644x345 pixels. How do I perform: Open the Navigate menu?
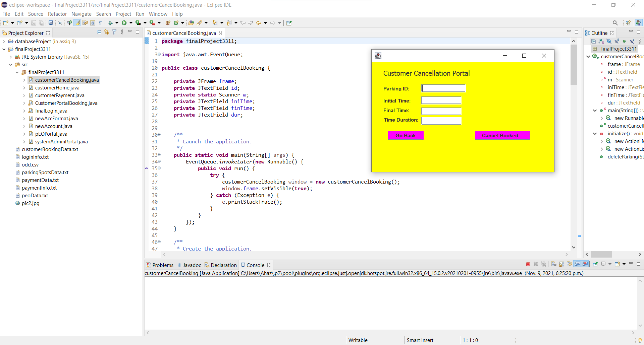[x=82, y=14]
